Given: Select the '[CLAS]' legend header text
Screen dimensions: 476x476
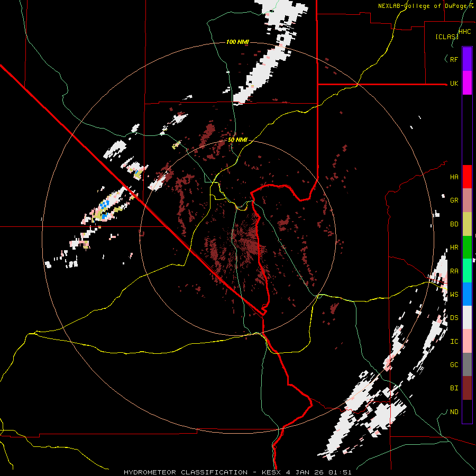Looking at the screenshot, I should coord(446,37).
